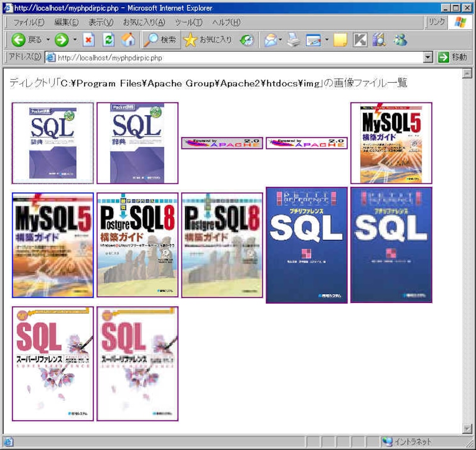Click the yellow note toolbar icon
This screenshot has width=476, height=450.
pyautogui.click(x=340, y=40)
